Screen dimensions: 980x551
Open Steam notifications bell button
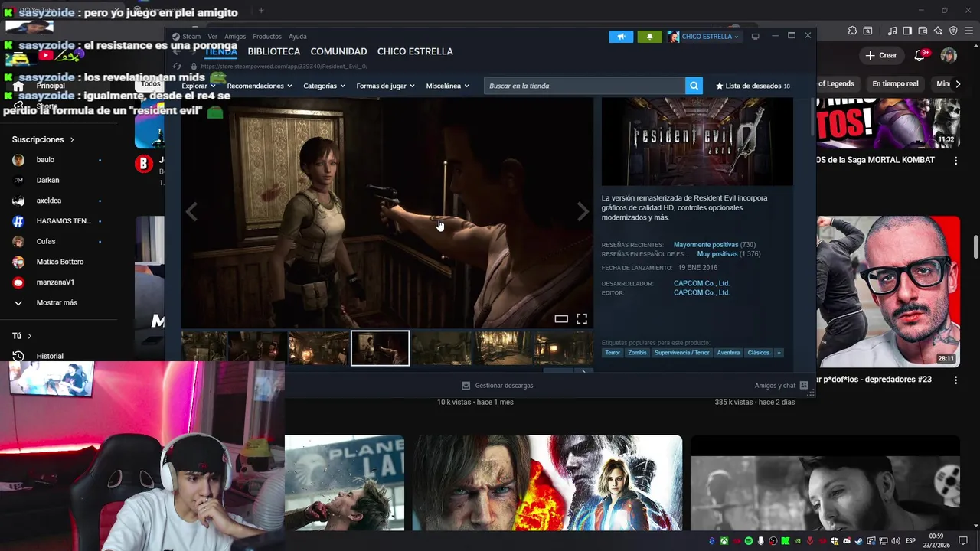tap(649, 37)
